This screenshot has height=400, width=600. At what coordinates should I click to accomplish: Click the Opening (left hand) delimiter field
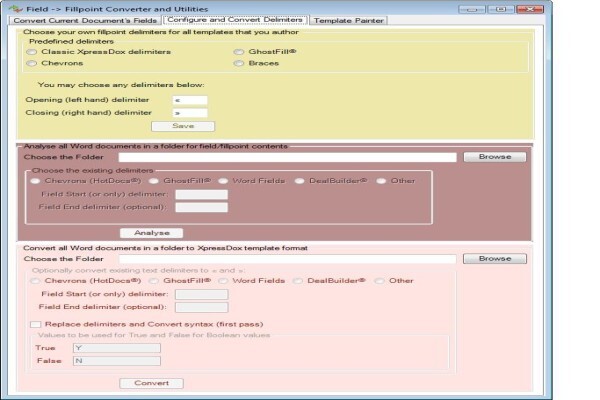(x=190, y=100)
